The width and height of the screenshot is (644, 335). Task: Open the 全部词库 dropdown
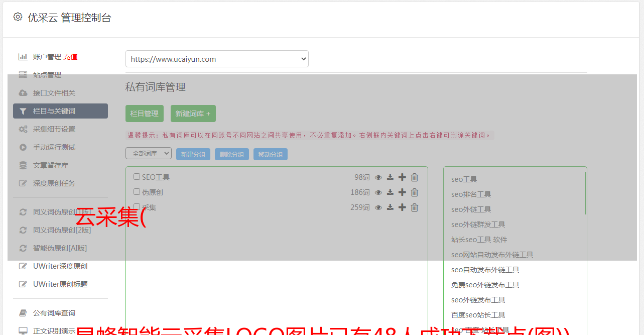149,153
